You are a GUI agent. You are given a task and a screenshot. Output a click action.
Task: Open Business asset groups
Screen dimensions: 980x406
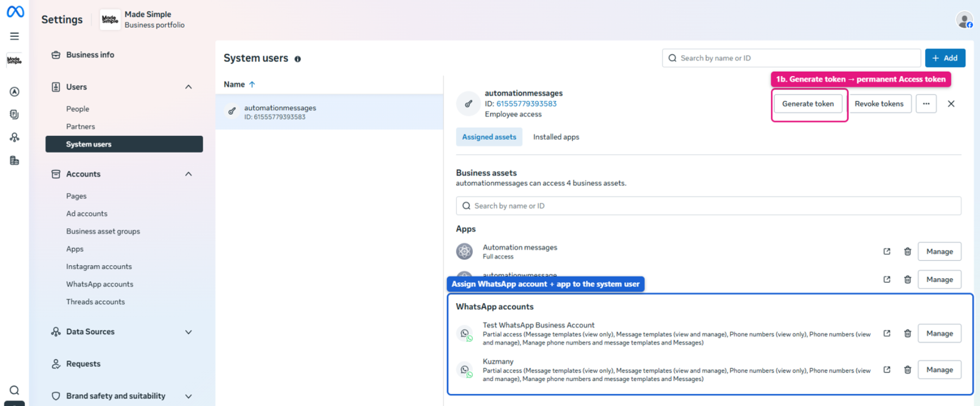click(103, 232)
